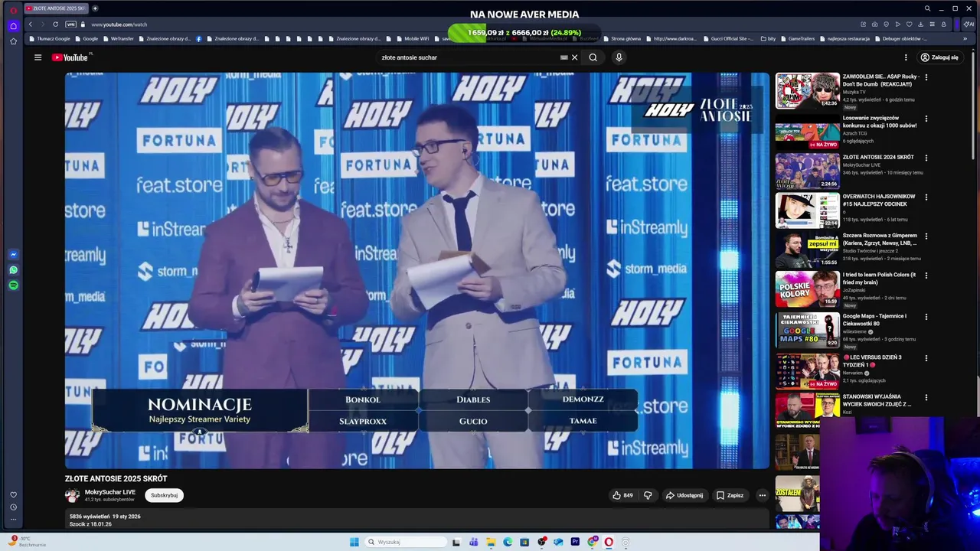
Task: Take a snapshot with the camera toolbar icon
Action: [x=874, y=24]
